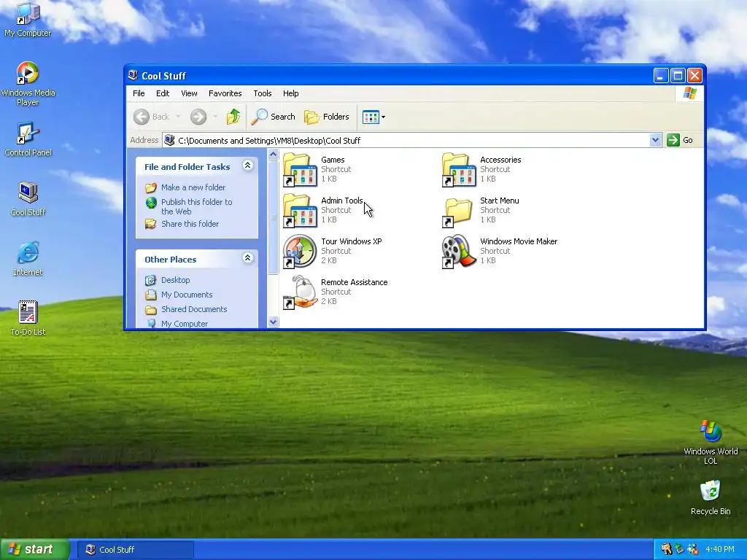Click Share this folder link

(x=190, y=224)
